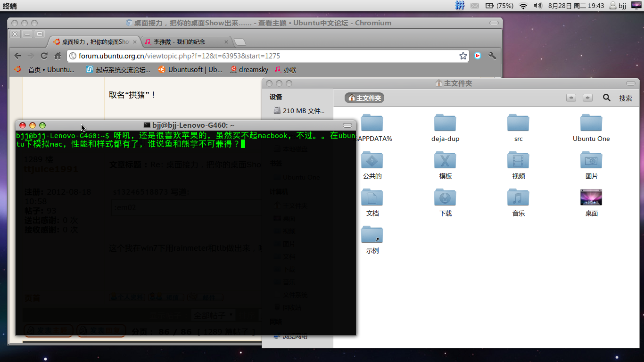This screenshot has height=362, width=644.
Task: Go back in the file manager
Action: point(571,98)
